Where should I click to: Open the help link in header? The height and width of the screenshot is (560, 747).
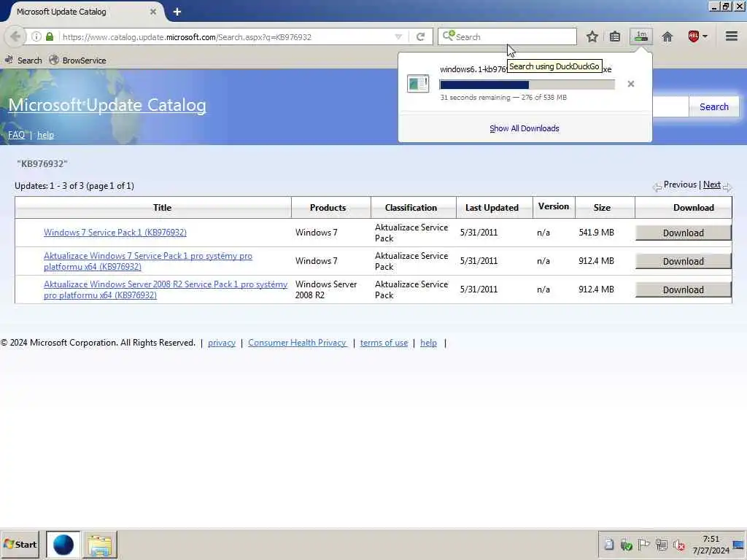click(x=45, y=135)
